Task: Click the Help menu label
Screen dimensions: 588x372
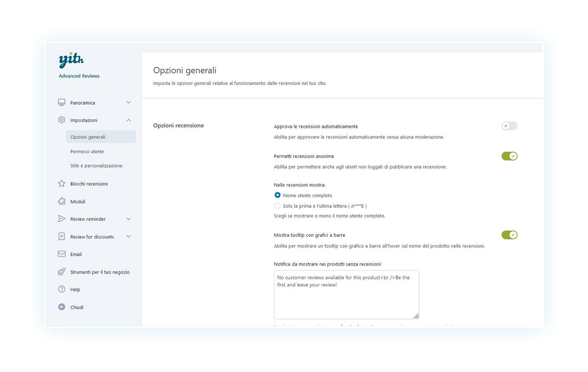Action: coord(75,290)
